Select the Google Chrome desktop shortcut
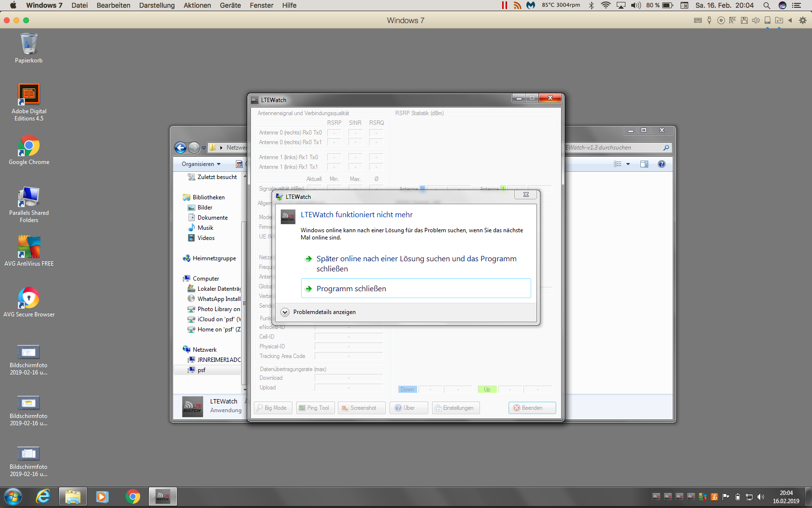Viewport: 812px width, 508px height. click(29, 150)
